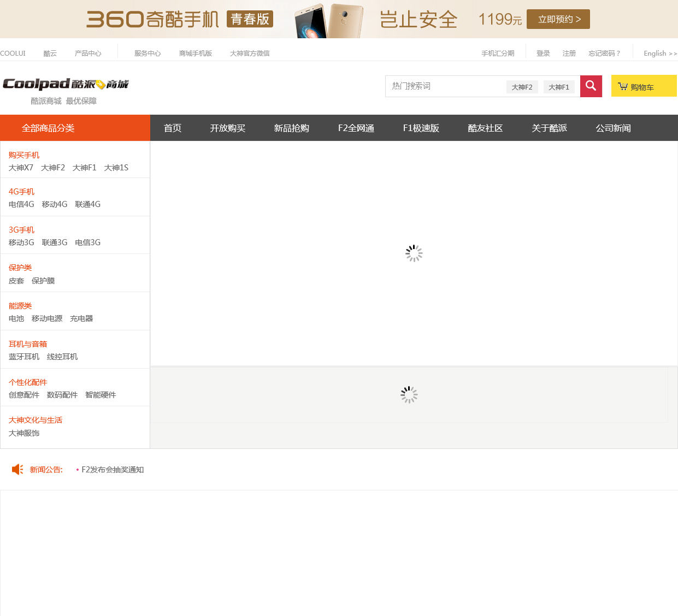Open the F2发布会抽奖通知 news item
Image resolution: width=678 pixels, height=616 pixels.
coord(113,470)
